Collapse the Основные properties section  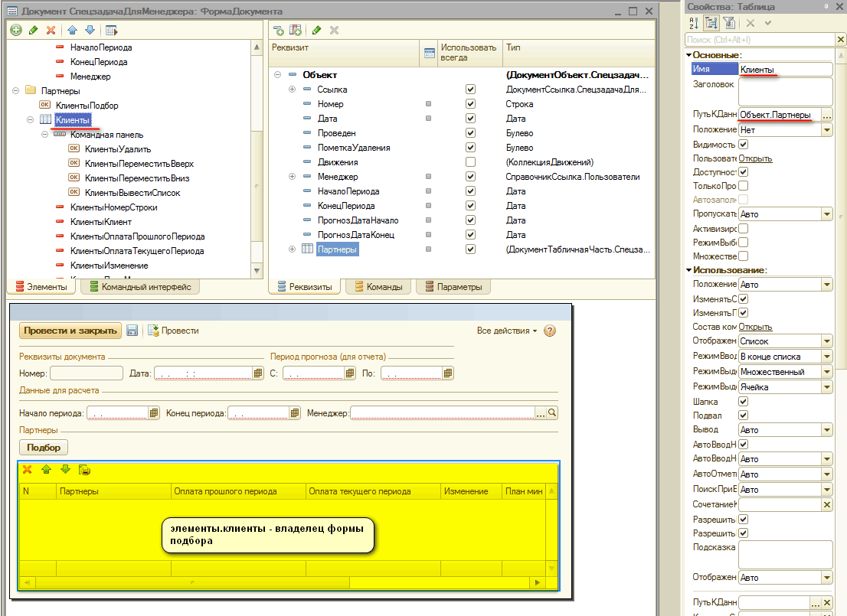[688, 55]
